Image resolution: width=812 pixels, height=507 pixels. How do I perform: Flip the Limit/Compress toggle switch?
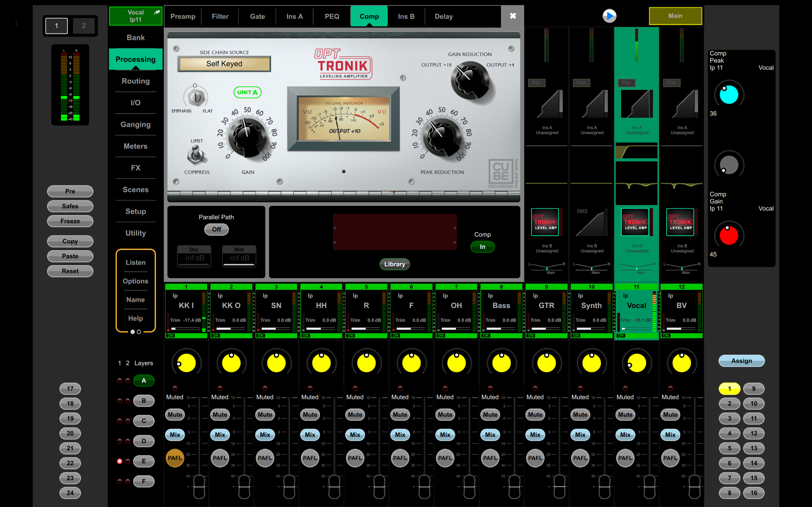click(x=196, y=156)
